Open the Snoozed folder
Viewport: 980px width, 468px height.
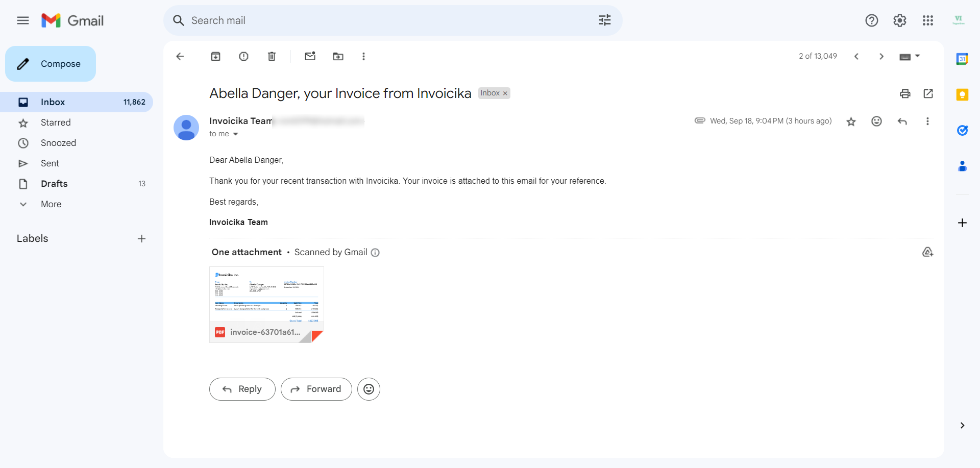pyautogui.click(x=77, y=143)
